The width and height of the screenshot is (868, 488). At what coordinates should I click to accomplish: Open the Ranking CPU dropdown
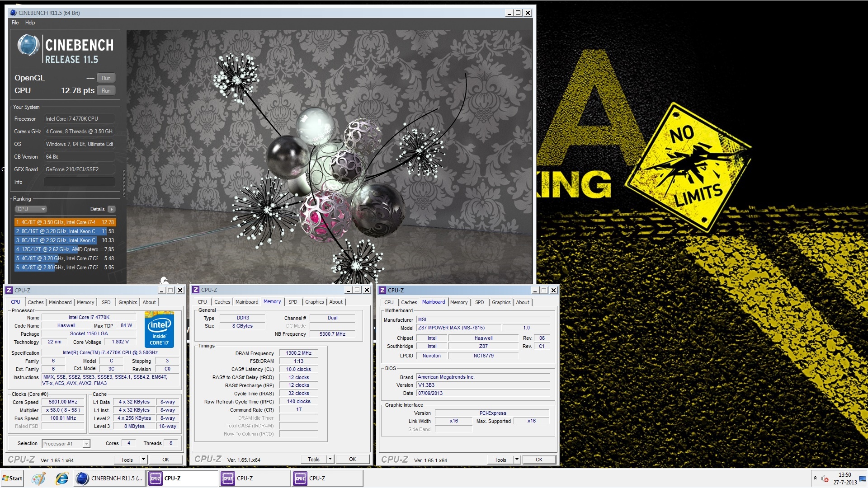click(31, 209)
